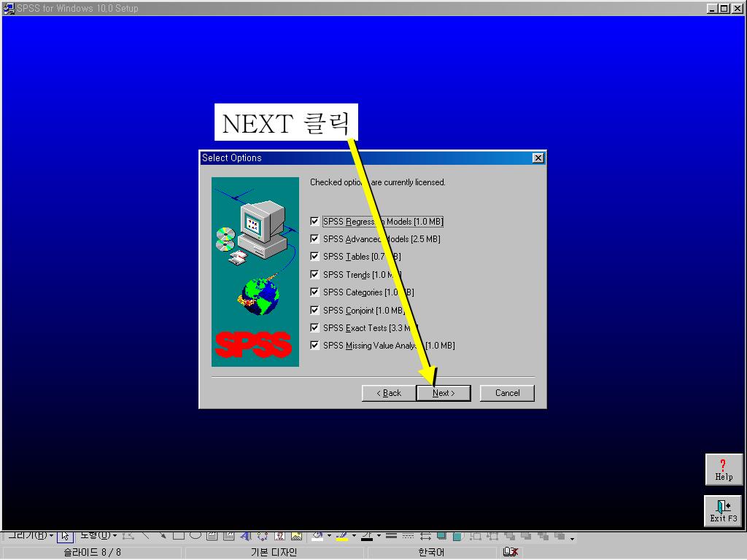Image resolution: width=747 pixels, height=560 pixels.
Task: Open drawing toolbar options arrow
Action: [572, 538]
